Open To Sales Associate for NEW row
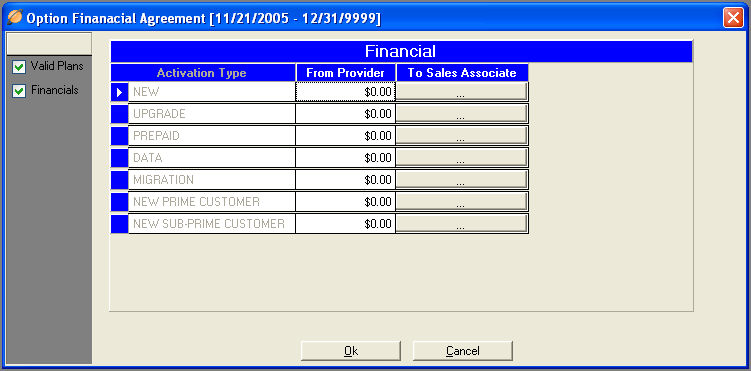The image size is (751, 371). coord(462,91)
